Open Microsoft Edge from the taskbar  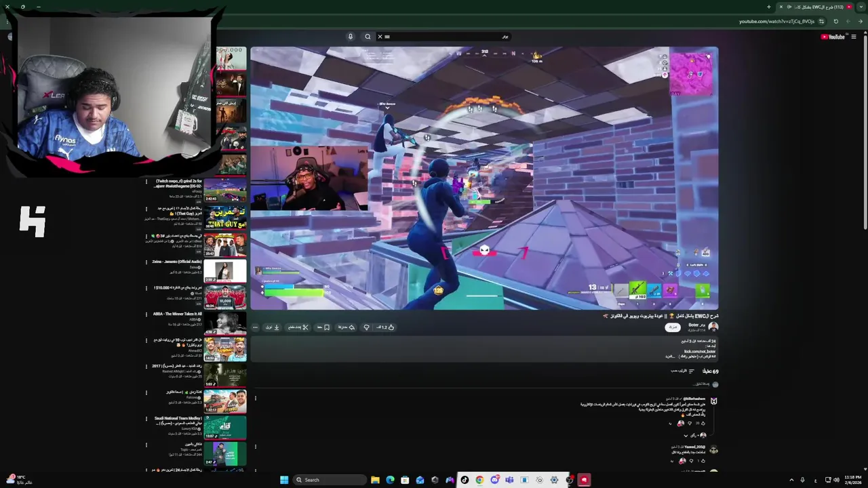(390, 480)
